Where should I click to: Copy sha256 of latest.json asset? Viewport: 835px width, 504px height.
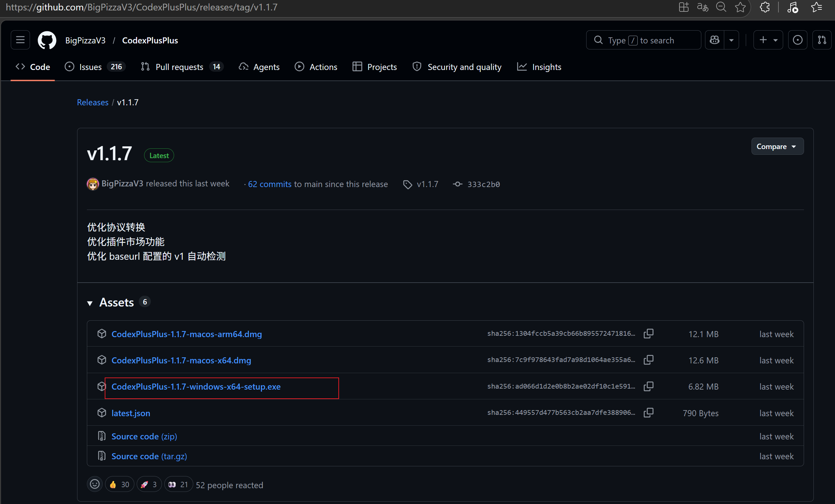pyautogui.click(x=648, y=412)
